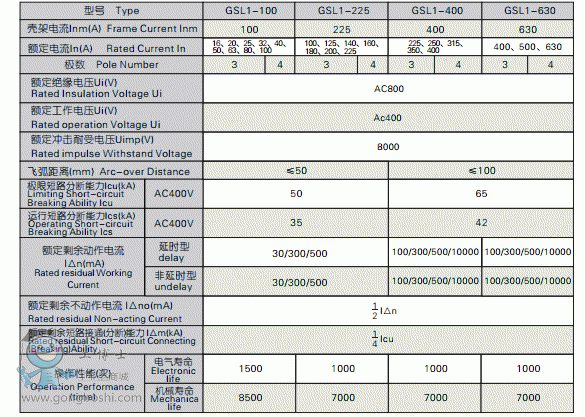Click the undelay 30/300/500 cell

pos(296,282)
